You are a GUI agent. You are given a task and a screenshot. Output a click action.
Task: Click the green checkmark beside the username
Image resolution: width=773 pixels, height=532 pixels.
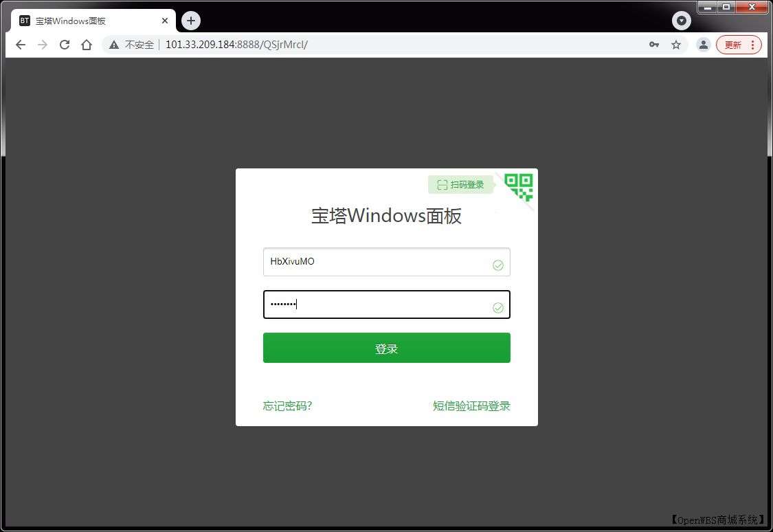pyautogui.click(x=497, y=265)
